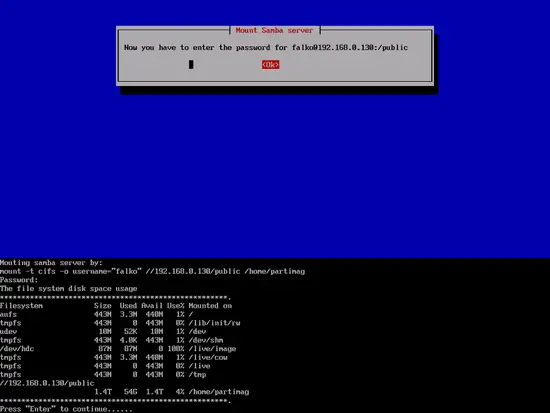Select the 1.4T size value
The width and height of the screenshot is (550, 413).
tap(103, 392)
